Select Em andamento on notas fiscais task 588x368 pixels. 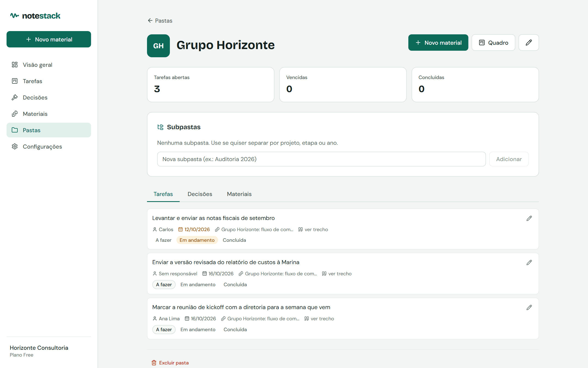197,240
